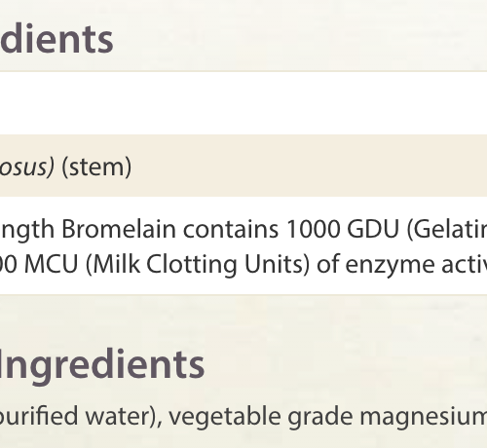Click the lower 'Ingredients' heading
The height and width of the screenshot is (448, 487).
tap(102, 364)
